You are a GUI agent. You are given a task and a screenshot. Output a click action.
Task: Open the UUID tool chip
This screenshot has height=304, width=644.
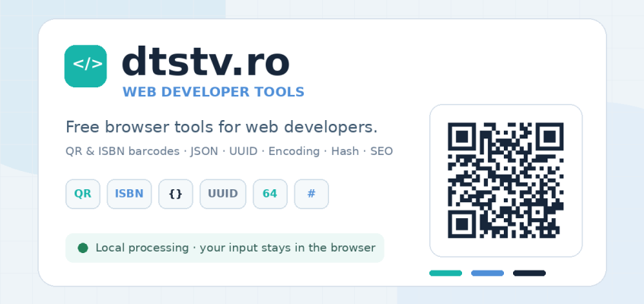pyautogui.click(x=223, y=194)
